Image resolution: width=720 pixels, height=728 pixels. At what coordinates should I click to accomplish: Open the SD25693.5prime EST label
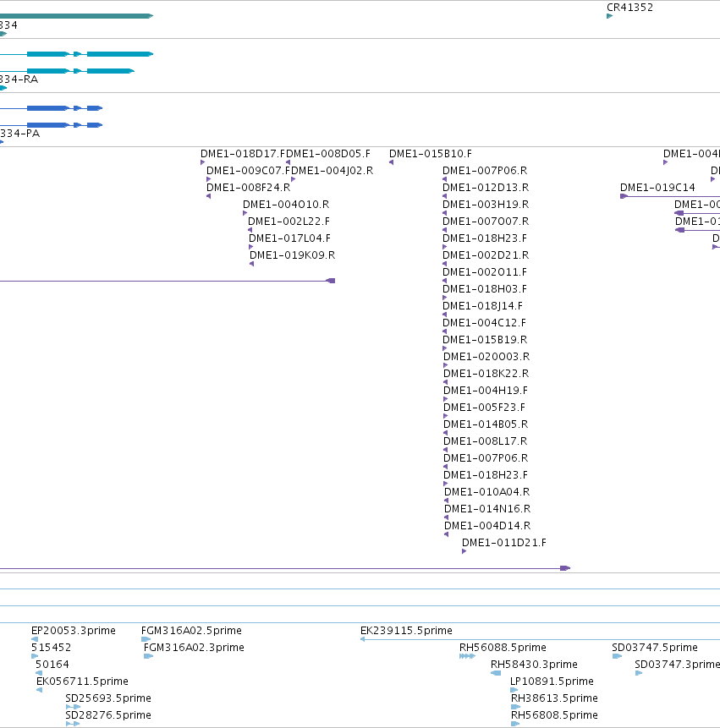click(x=108, y=698)
